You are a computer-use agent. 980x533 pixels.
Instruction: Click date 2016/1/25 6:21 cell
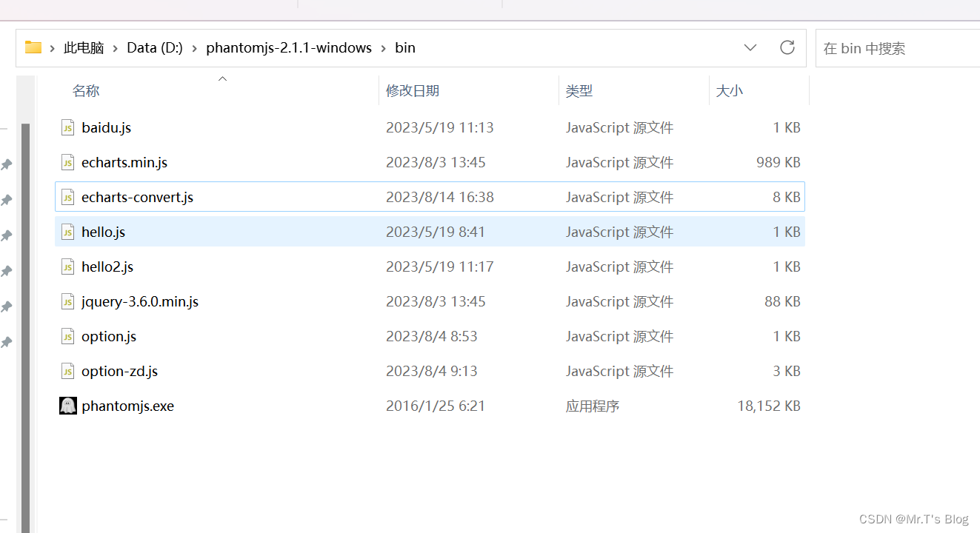436,406
